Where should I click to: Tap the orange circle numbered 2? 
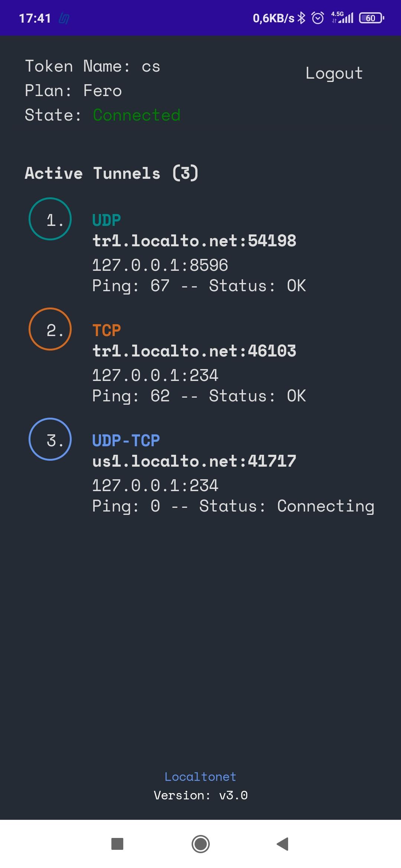coord(50,329)
